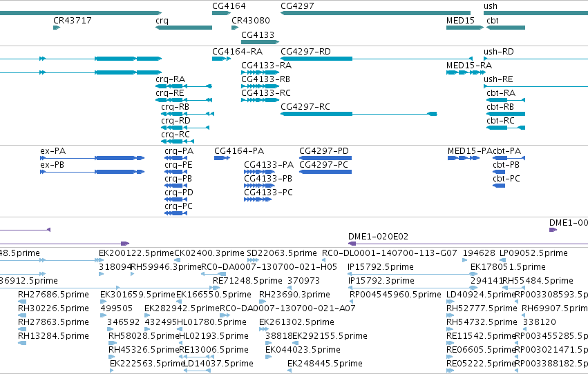Image resolution: width=588 pixels, height=374 pixels.
Task: Select the ex-PB protein feature
Action: tap(93, 172)
